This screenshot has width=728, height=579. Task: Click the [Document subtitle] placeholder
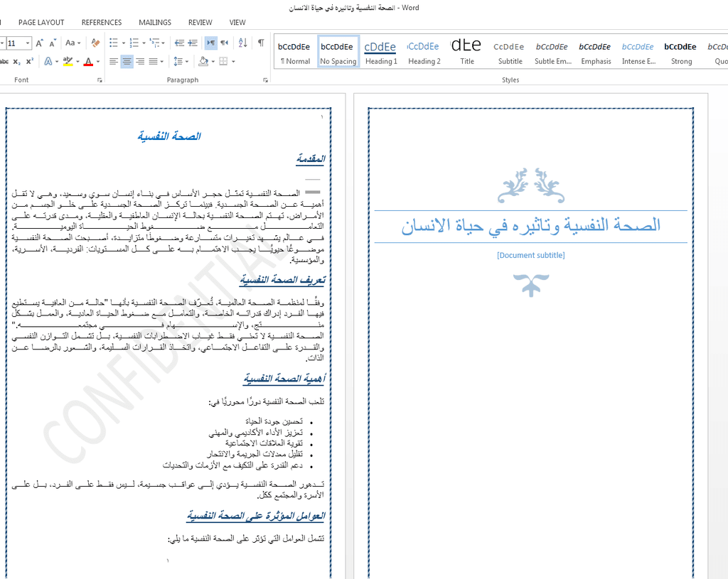click(x=530, y=255)
